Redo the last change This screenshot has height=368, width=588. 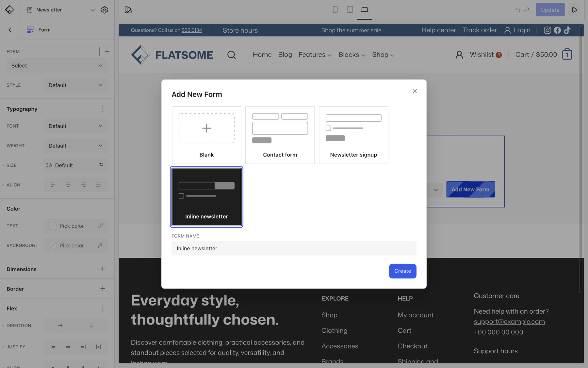pyautogui.click(x=527, y=10)
